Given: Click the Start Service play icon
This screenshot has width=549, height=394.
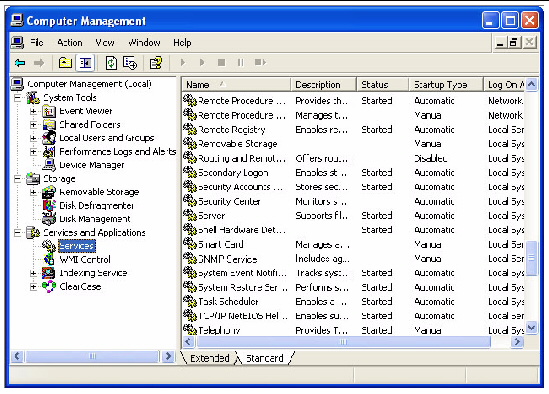Looking at the screenshot, I should pos(182,63).
